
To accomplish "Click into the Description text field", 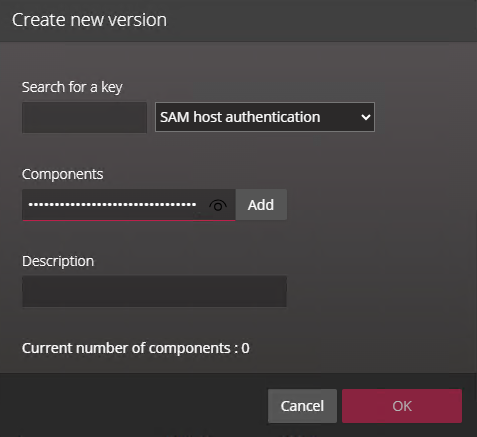I will pos(154,291).
